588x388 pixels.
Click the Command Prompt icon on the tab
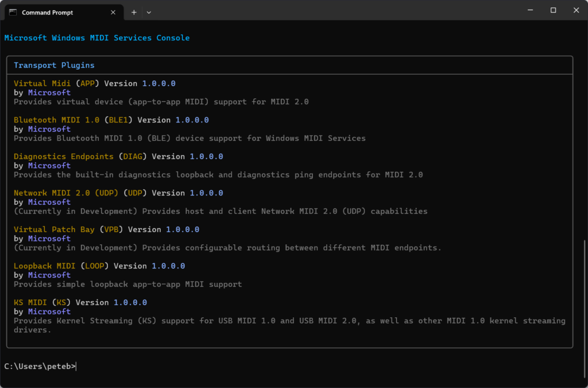click(x=13, y=12)
